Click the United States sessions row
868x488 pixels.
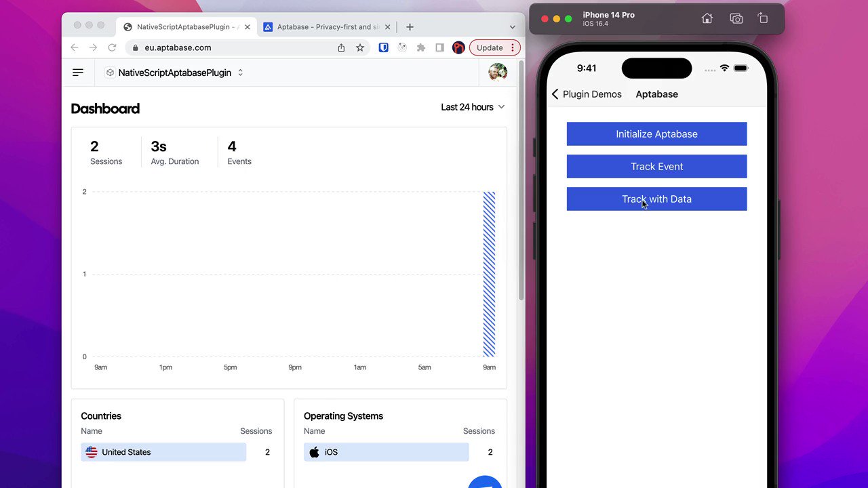[x=163, y=452]
